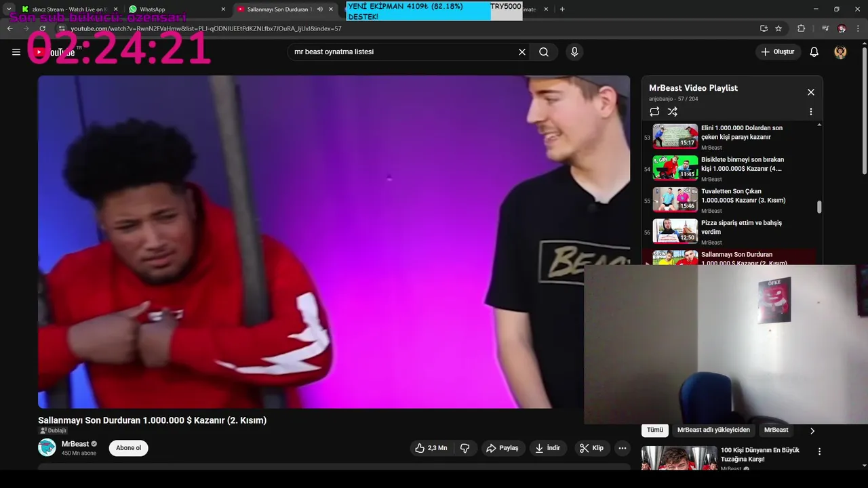868x488 pixels.
Task: Switch to the WhatsApp browser tab
Action: (x=175, y=9)
